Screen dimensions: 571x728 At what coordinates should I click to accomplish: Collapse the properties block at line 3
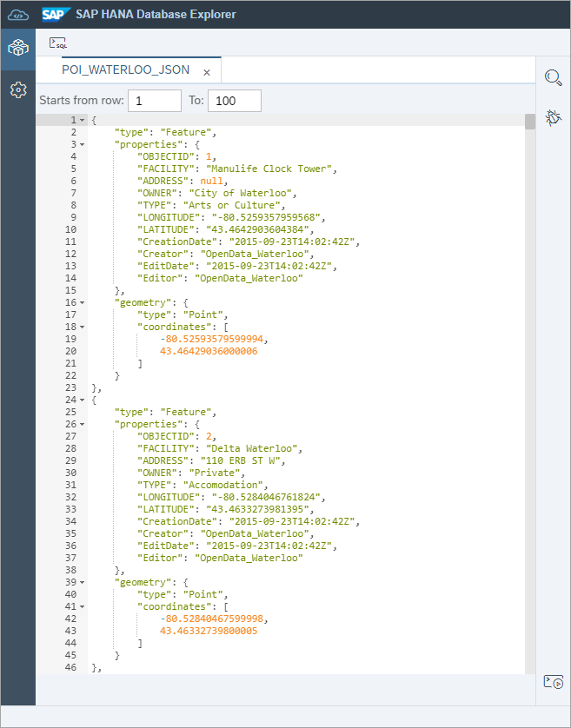[83, 144]
